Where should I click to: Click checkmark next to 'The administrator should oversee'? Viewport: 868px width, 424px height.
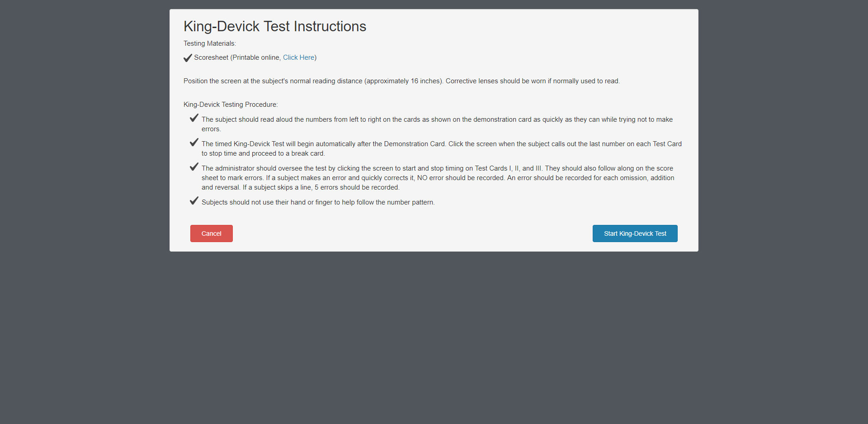coord(194,167)
